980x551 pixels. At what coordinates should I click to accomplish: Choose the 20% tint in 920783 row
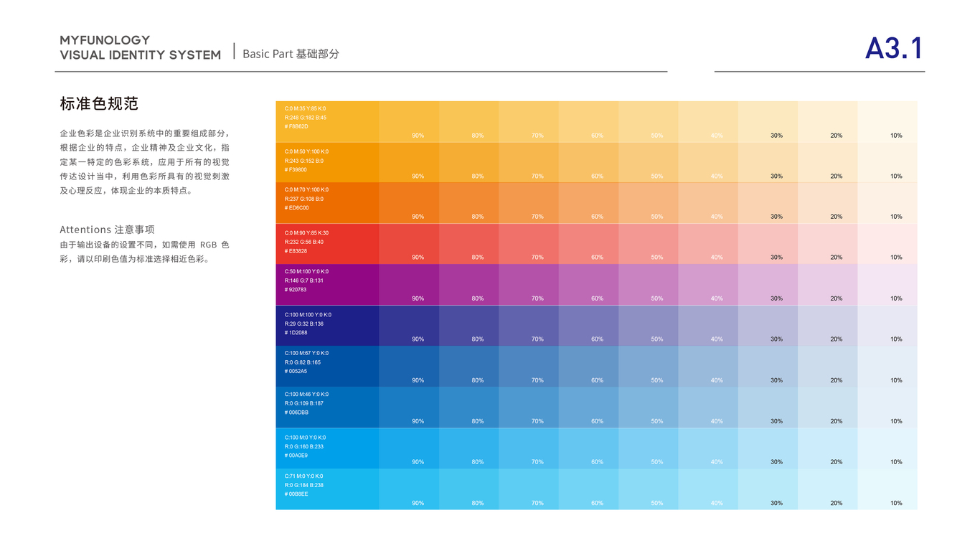828,285
